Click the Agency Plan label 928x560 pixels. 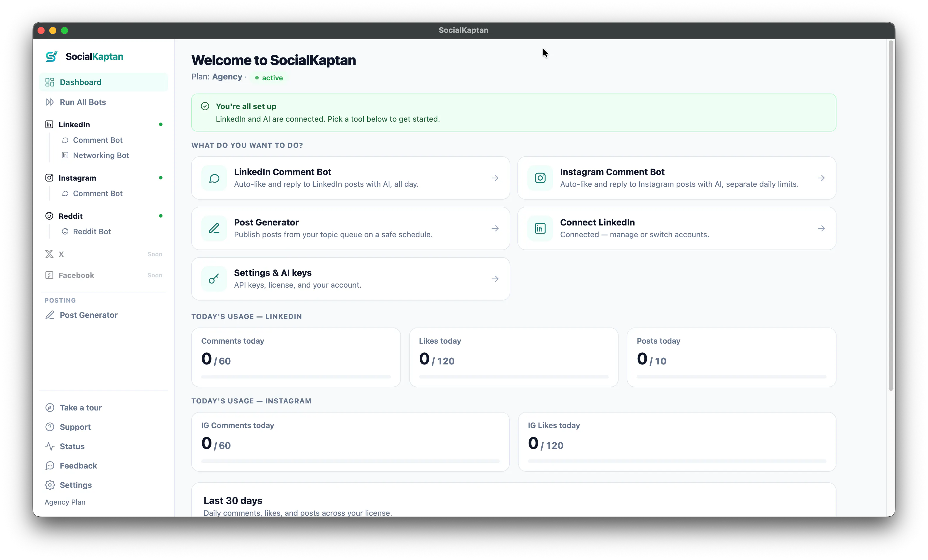pos(65,502)
